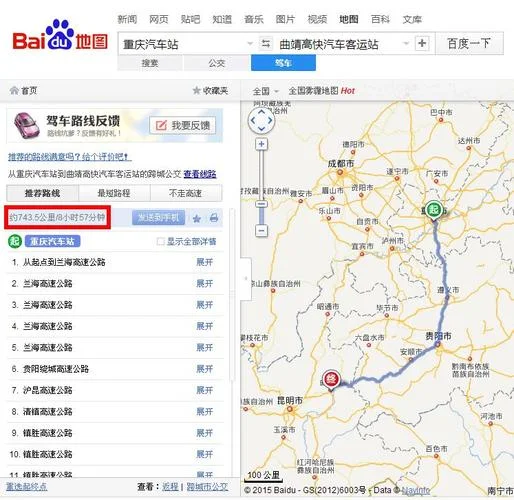Expand step 1 从起点到兰海高速公路

click(x=204, y=262)
